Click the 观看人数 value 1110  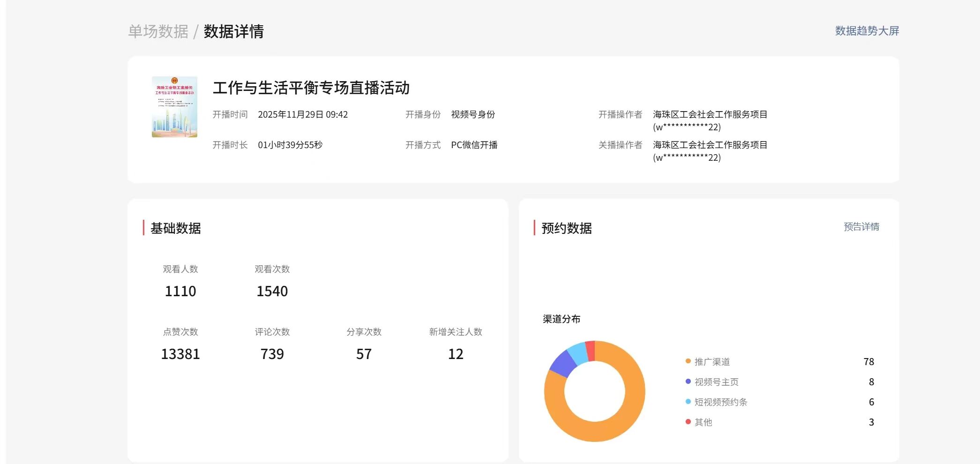tap(180, 292)
